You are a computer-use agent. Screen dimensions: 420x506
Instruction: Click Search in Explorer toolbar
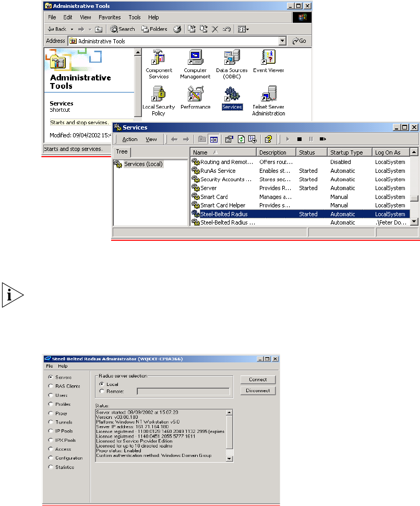[x=123, y=29]
